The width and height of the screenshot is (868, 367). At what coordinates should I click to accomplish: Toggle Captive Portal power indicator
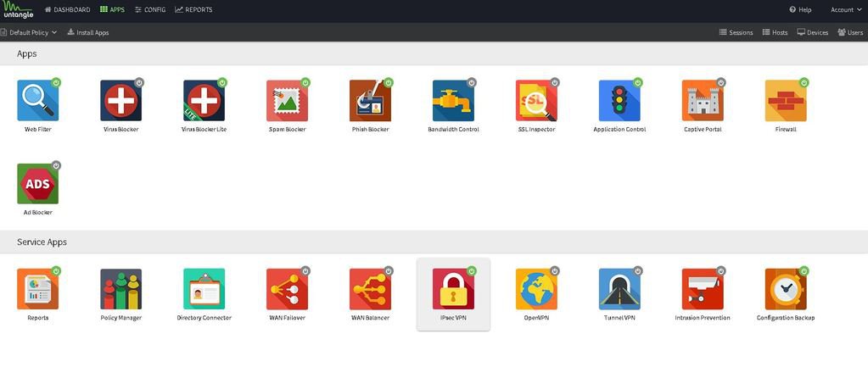(x=720, y=82)
